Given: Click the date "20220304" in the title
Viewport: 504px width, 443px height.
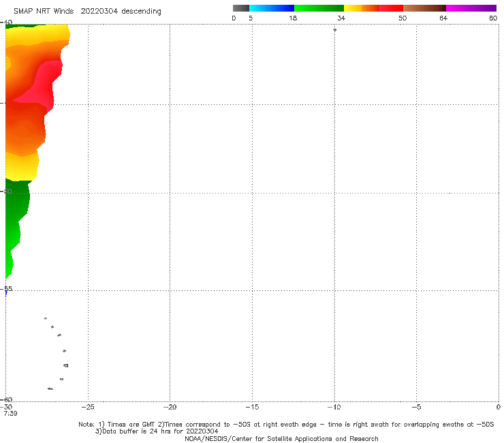Looking at the screenshot, I should click(x=99, y=12).
